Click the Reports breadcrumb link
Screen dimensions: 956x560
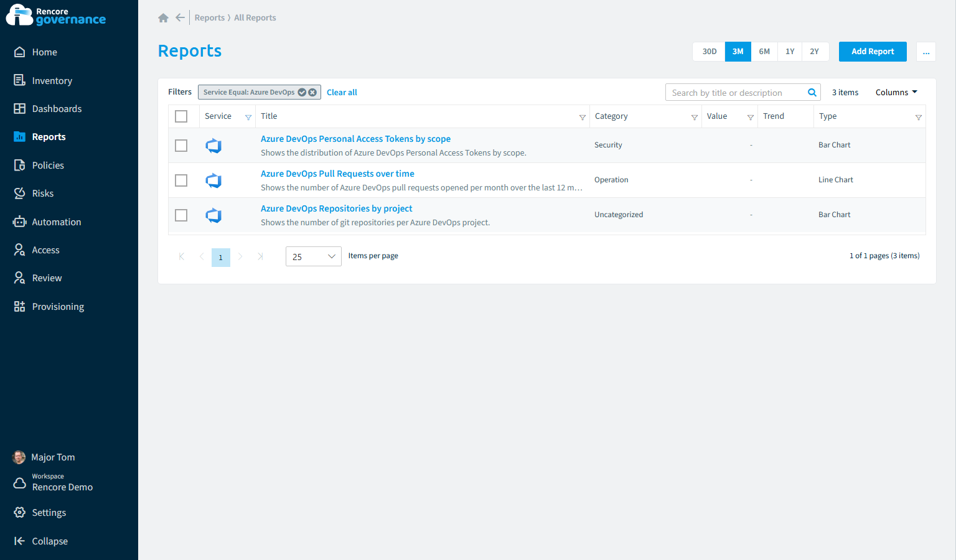pyautogui.click(x=209, y=17)
